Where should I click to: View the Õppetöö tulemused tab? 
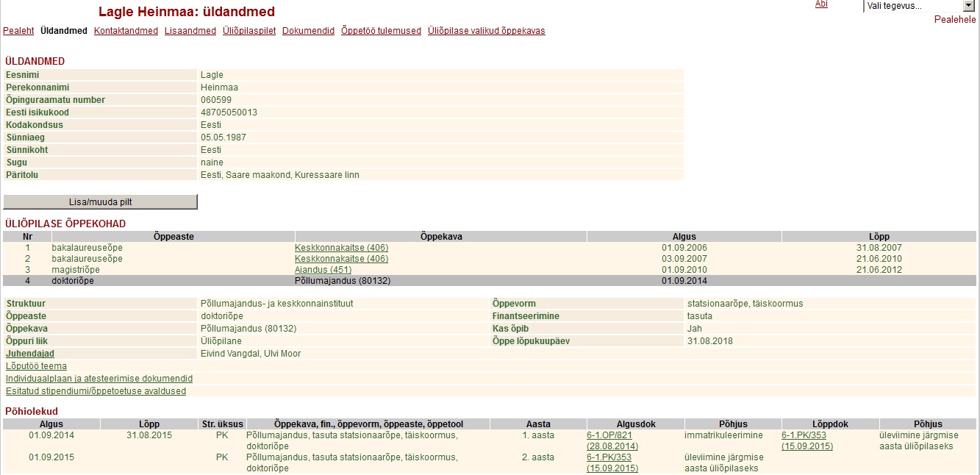381,31
